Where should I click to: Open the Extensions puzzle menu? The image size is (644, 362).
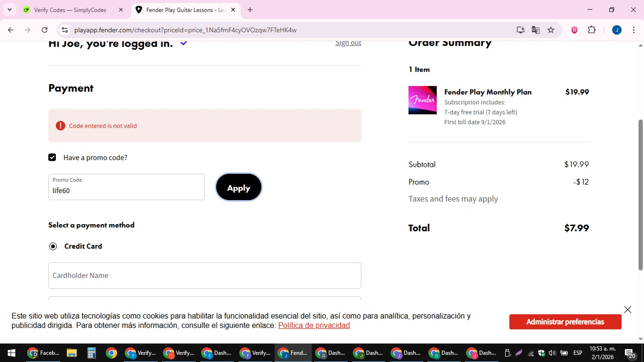pyautogui.click(x=592, y=30)
